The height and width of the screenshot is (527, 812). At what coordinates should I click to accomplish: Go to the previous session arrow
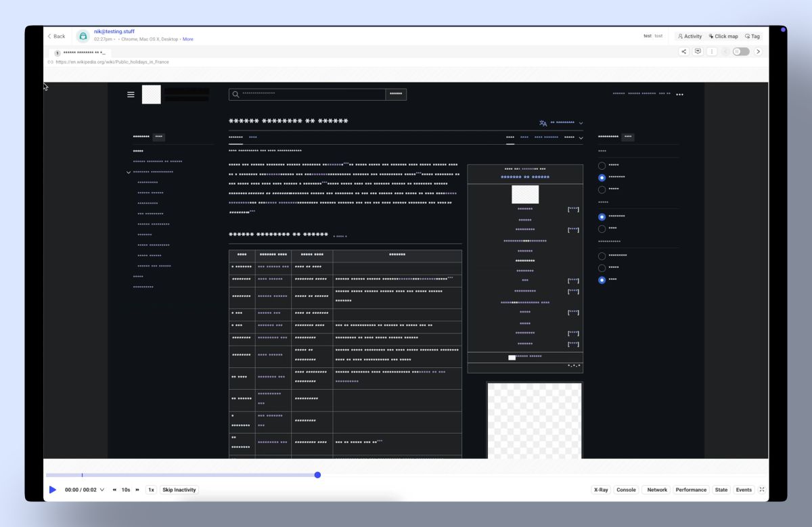point(725,51)
